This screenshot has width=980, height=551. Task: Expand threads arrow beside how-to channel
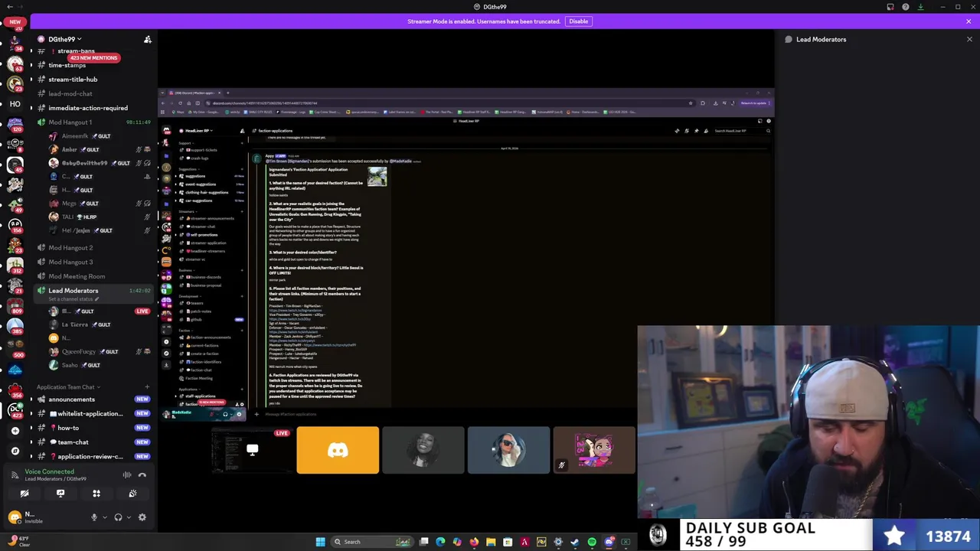pyautogui.click(x=31, y=428)
